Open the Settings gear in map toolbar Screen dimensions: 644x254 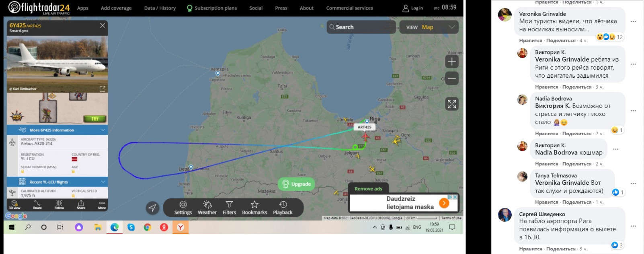pos(183,208)
